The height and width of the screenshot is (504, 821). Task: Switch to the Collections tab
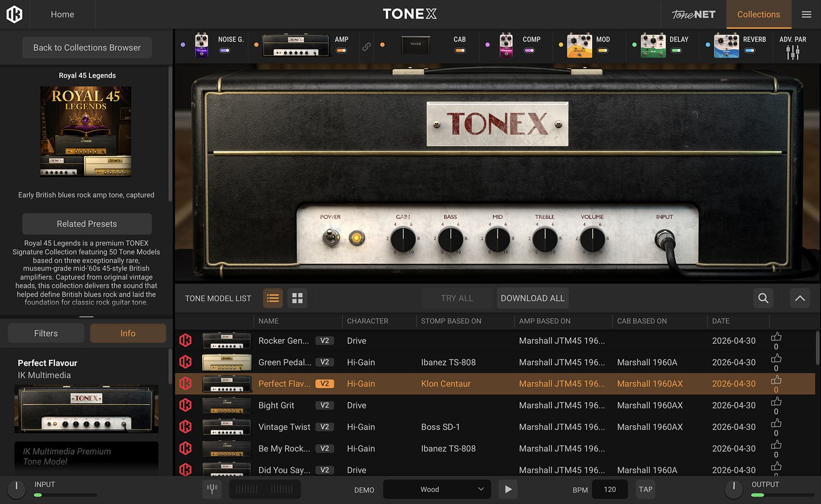point(759,14)
